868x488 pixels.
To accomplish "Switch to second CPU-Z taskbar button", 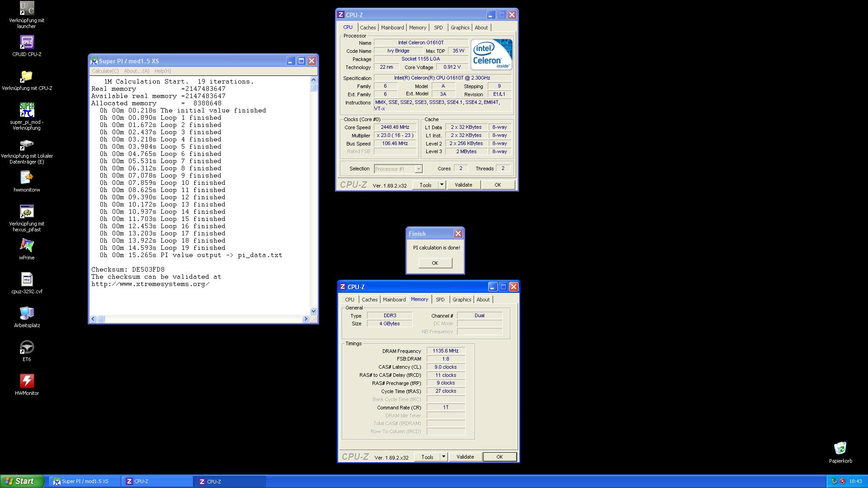I will click(x=230, y=482).
